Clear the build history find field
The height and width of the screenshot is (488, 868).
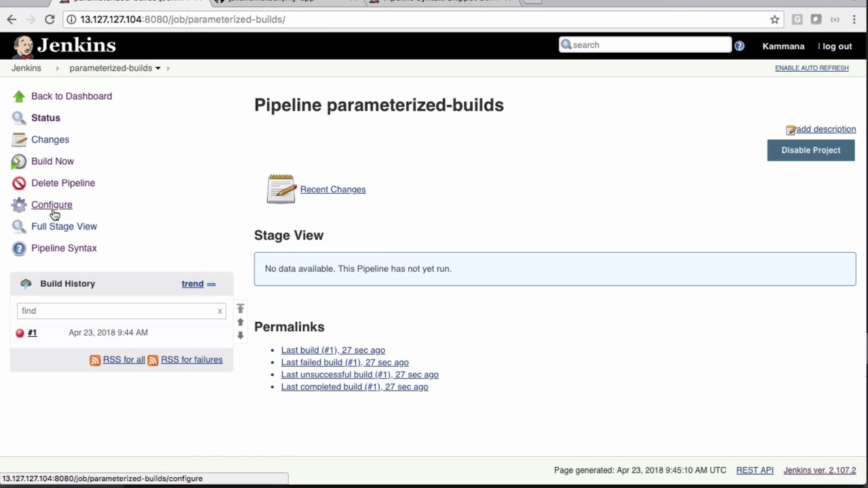[220, 311]
